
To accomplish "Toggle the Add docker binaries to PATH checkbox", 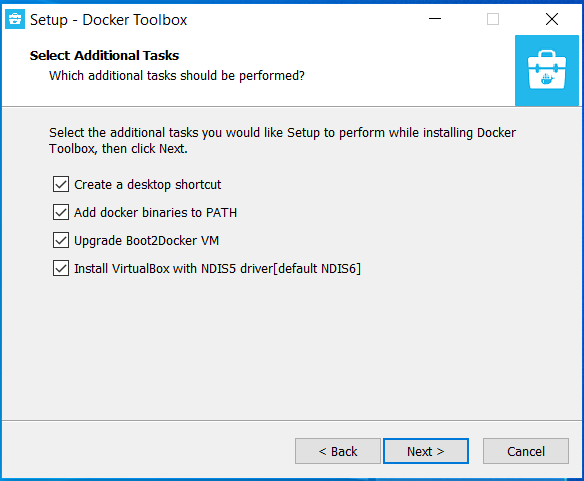I will click(x=61, y=212).
